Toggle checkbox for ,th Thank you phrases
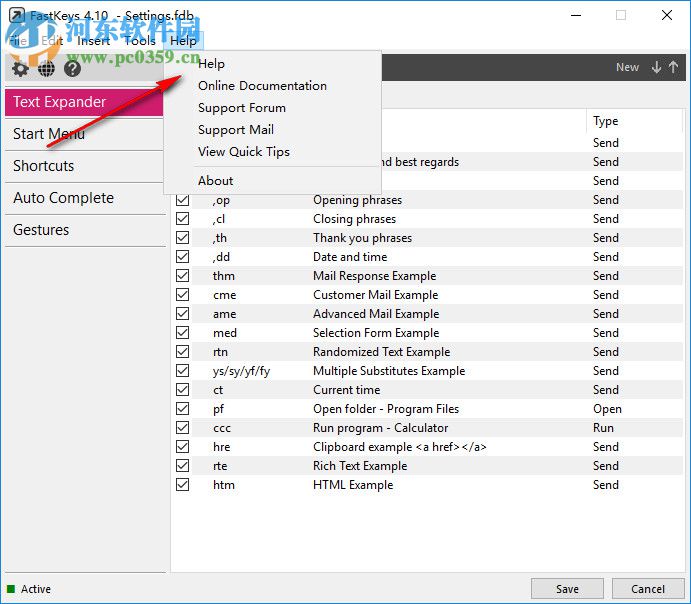 point(182,238)
